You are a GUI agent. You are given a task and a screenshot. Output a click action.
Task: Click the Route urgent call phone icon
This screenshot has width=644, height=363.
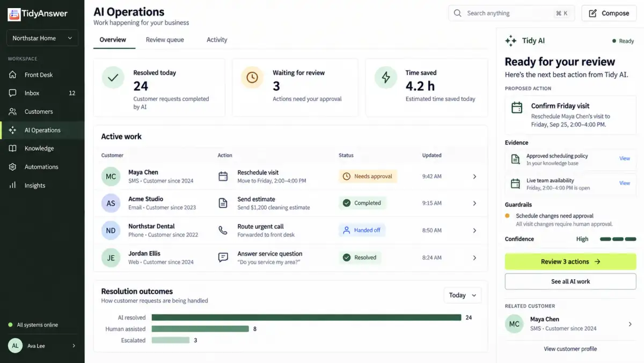(223, 230)
